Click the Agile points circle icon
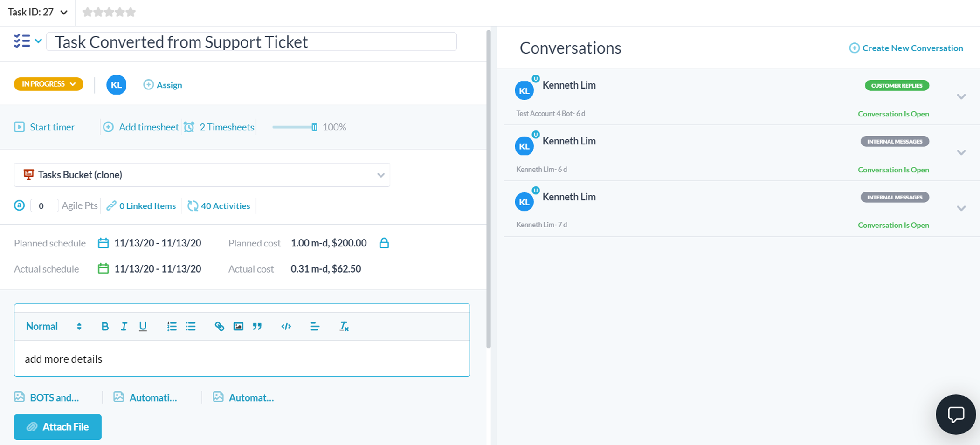Screen dimensions: 980x445 pos(19,205)
